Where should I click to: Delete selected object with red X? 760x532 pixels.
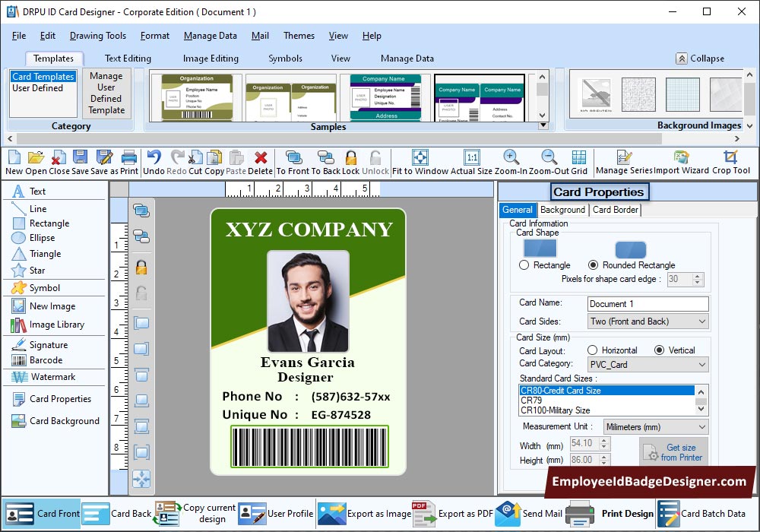260,157
